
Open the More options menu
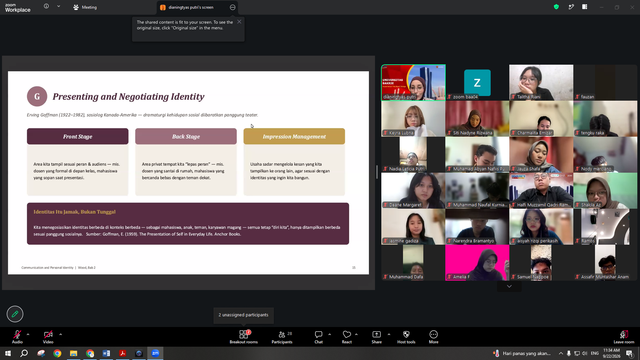[433, 337]
